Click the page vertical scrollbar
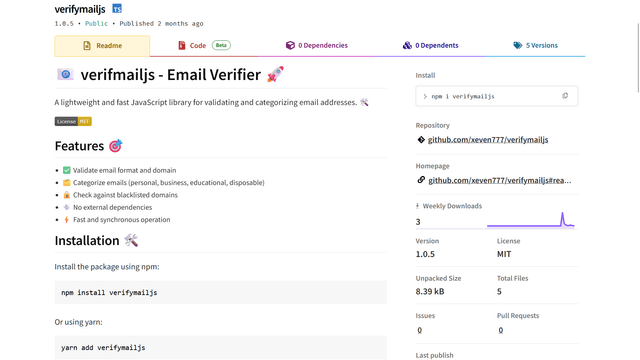Image resolution: width=640 pixels, height=360 pixels. click(x=638, y=58)
